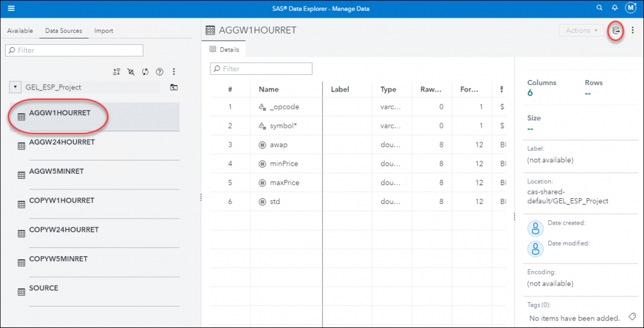Click the column Filter field

[x=261, y=68]
